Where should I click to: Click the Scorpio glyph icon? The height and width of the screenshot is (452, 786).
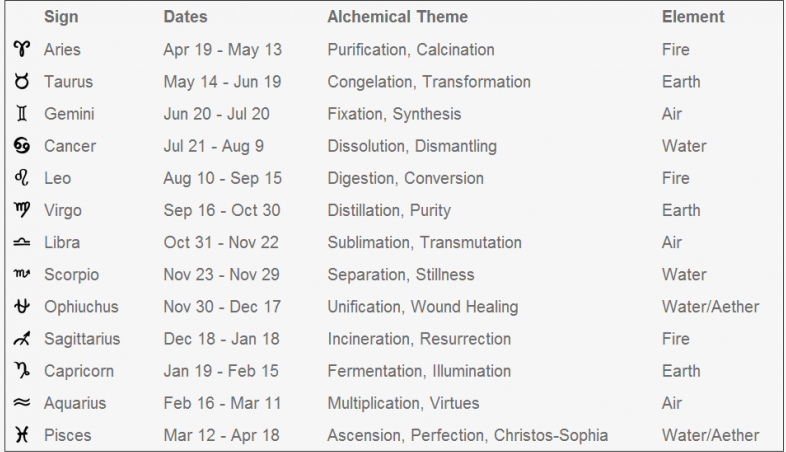(21, 274)
